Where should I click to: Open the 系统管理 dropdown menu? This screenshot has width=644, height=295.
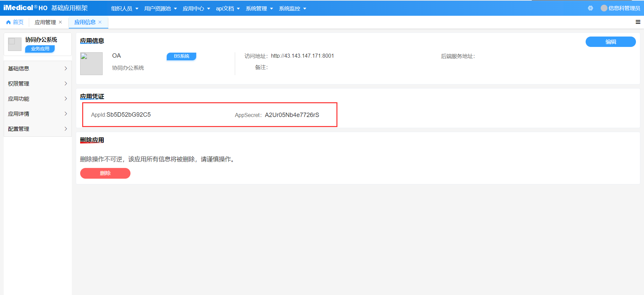(x=259, y=8)
